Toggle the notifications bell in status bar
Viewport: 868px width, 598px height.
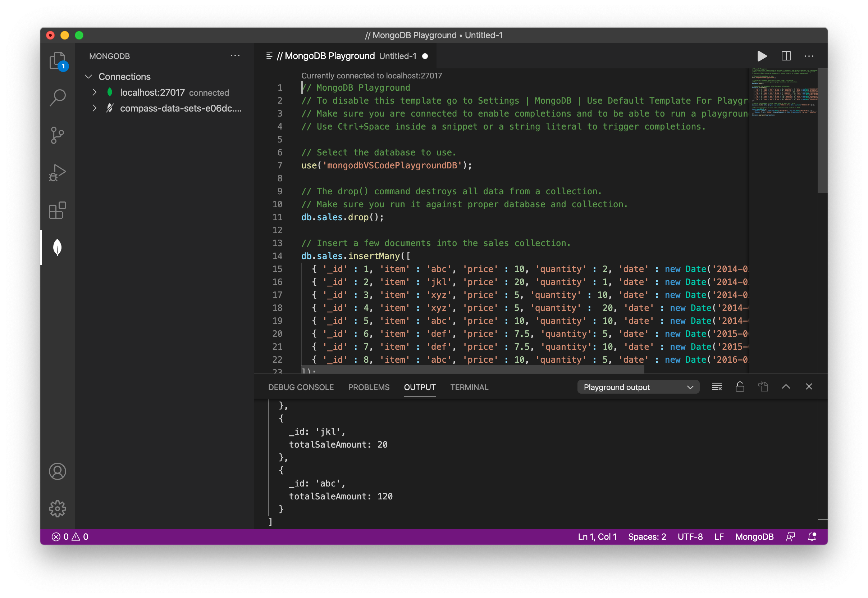click(812, 536)
